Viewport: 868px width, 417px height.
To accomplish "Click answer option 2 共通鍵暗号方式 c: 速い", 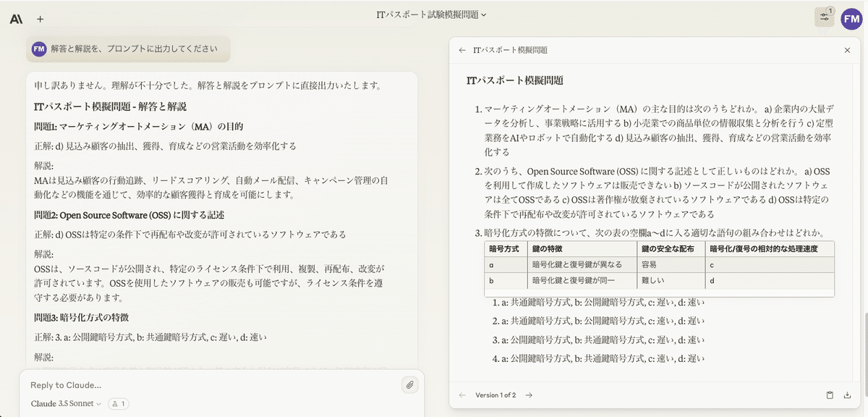I will tap(597, 321).
